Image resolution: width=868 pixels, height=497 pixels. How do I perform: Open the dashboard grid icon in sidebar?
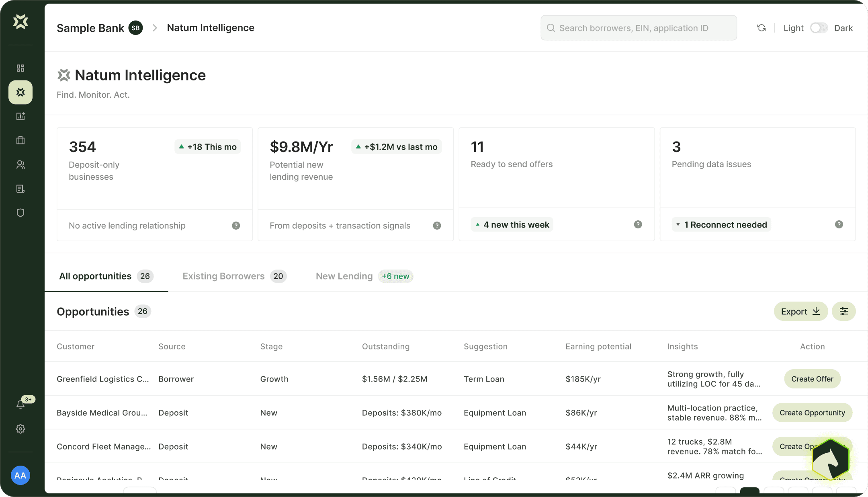20,68
